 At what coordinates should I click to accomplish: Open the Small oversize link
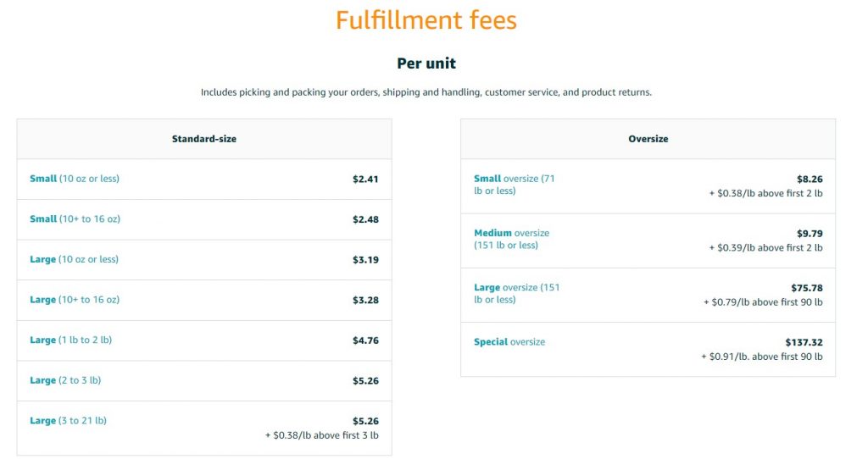point(514,185)
